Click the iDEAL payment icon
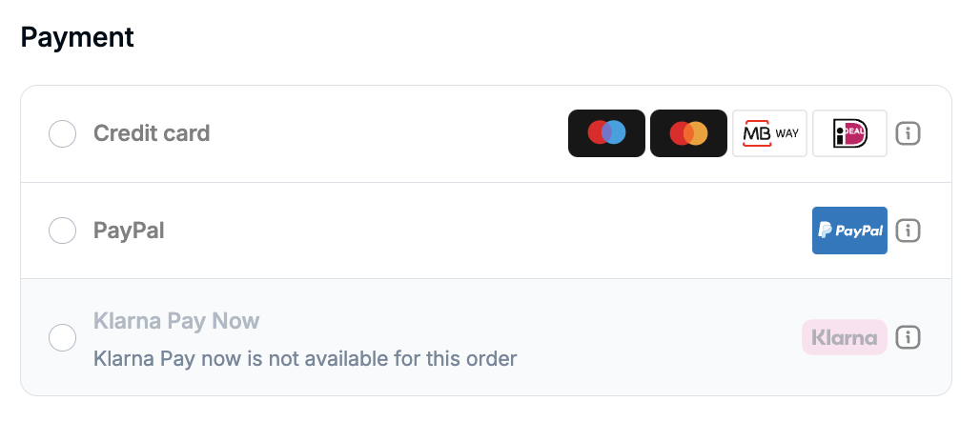This screenshot has width=980, height=442. [849, 133]
